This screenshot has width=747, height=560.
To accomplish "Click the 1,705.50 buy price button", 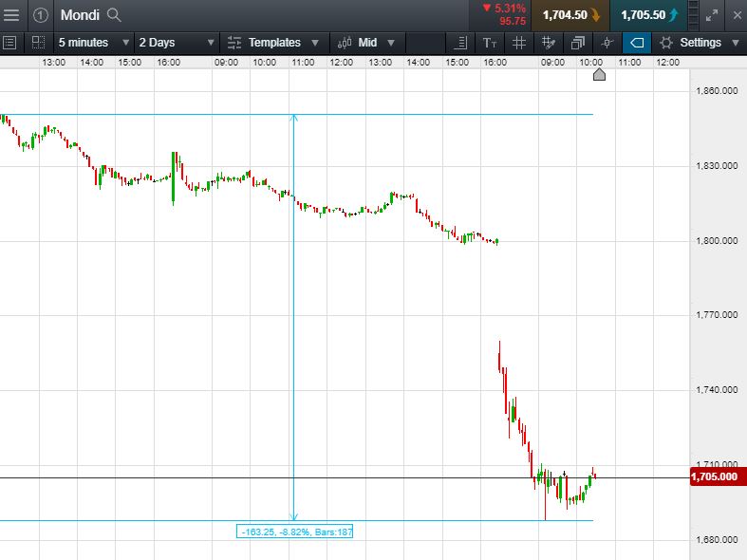I will (x=648, y=15).
